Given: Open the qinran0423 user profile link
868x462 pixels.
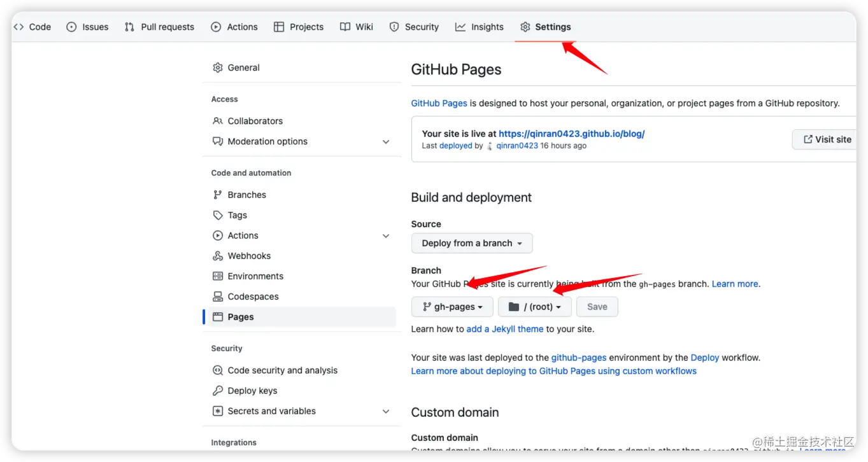Looking at the screenshot, I should click(517, 146).
